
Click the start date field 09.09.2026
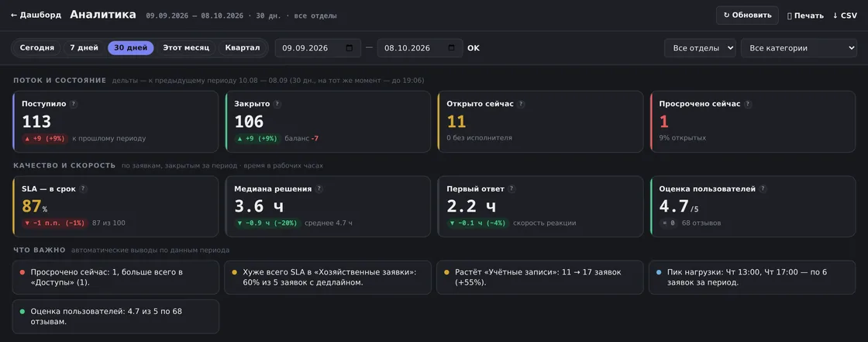[x=318, y=48]
